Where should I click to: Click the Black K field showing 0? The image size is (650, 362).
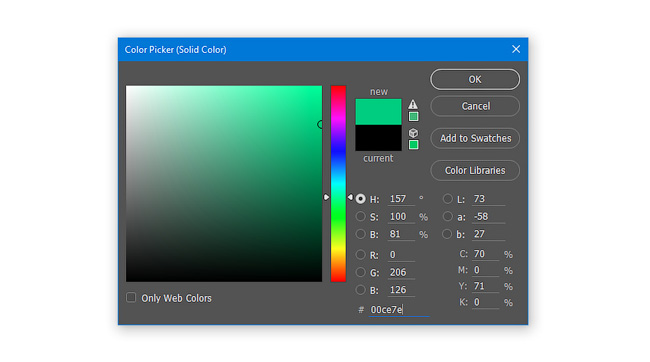point(485,302)
